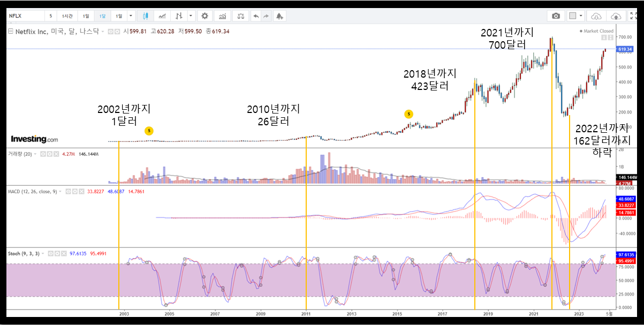Select candlestick chart style

146,16
